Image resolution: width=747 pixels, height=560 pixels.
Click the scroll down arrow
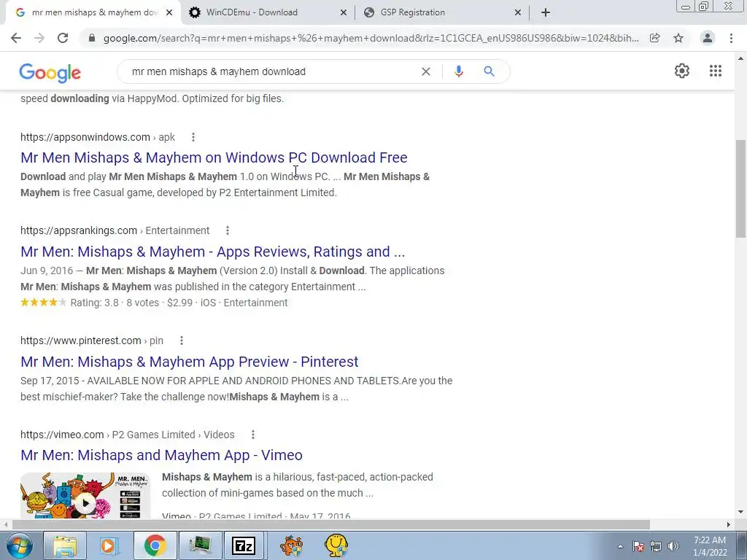pyautogui.click(x=740, y=512)
